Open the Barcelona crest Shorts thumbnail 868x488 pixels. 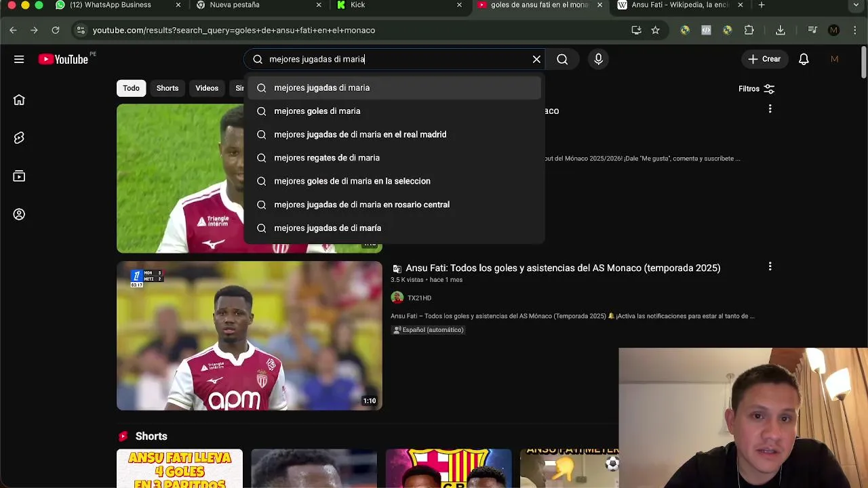[x=449, y=468]
